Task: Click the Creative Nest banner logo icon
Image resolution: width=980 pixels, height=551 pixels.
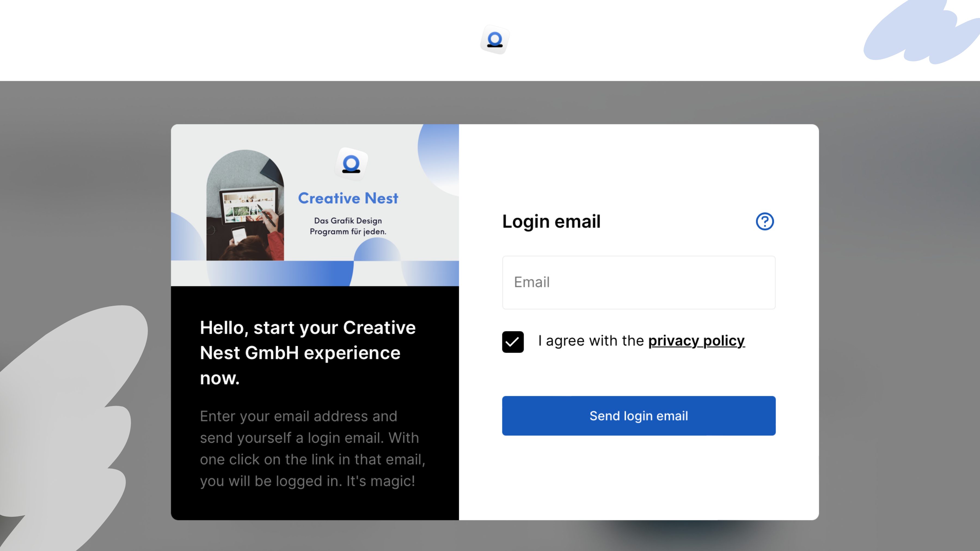Action: 351,164
